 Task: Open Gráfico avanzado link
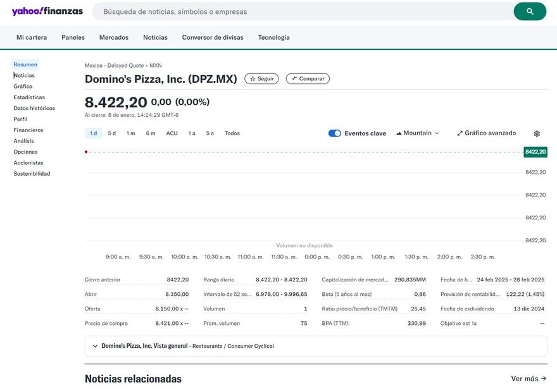[x=486, y=133]
